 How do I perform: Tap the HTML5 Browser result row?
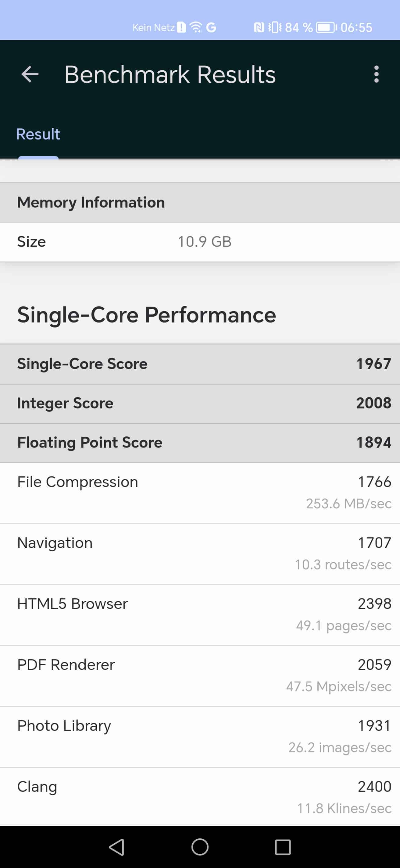click(x=200, y=615)
